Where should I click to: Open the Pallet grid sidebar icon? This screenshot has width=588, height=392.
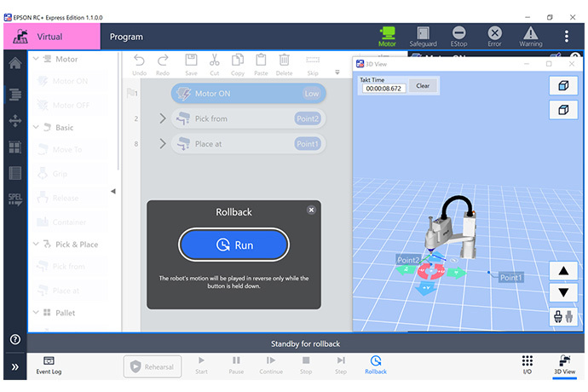[x=15, y=147]
